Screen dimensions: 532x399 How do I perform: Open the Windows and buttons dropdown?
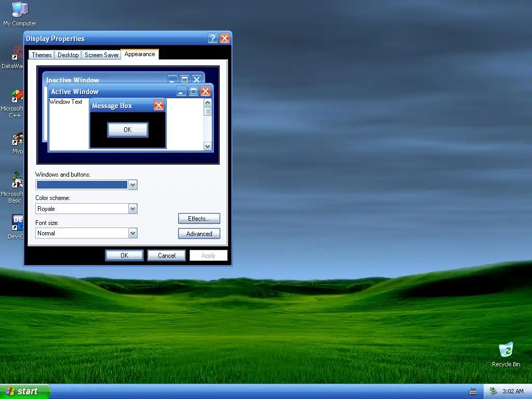click(x=86, y=185)
